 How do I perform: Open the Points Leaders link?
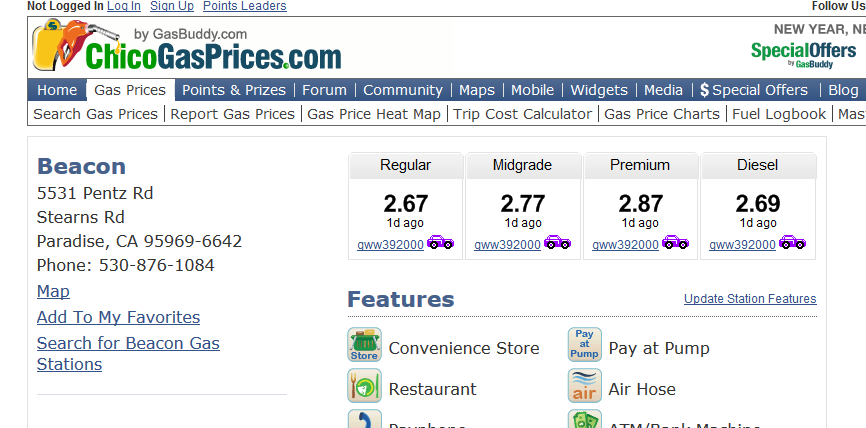(245, 6)
